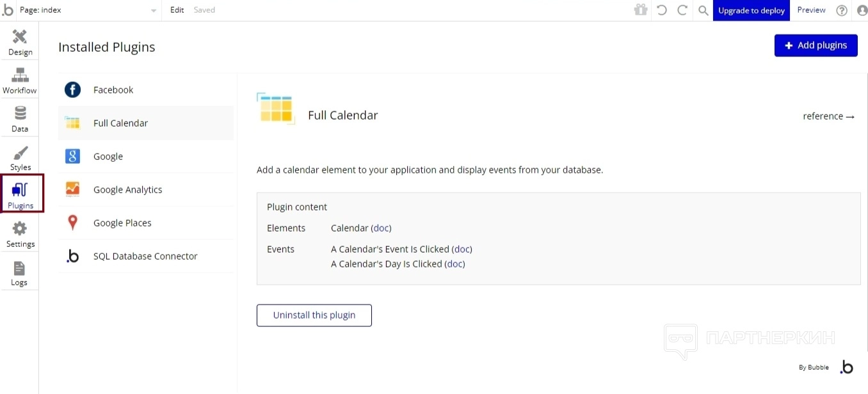Click Uninstall this plugin button
The height and width of the screenshot is (394, 868).
[314, 315]
